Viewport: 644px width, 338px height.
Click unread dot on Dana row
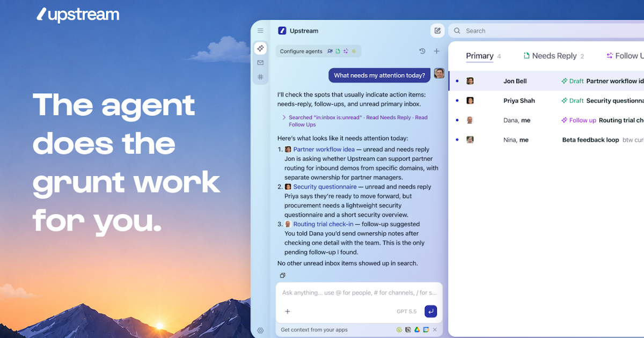click(457, 120)
